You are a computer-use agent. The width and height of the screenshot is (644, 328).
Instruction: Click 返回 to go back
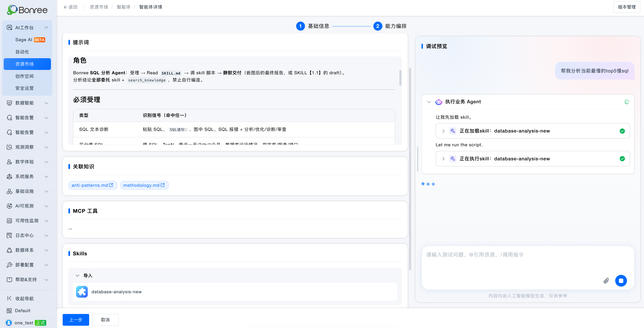click(x=70, y=7)
